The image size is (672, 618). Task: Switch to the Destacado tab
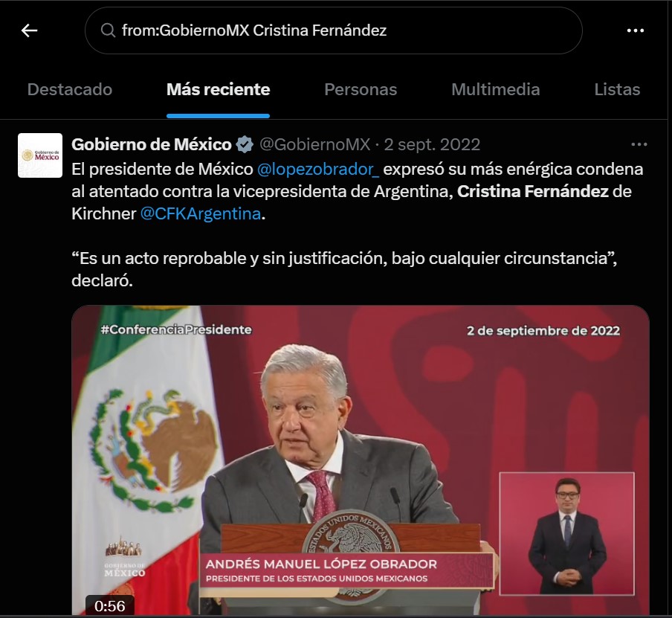70,89
